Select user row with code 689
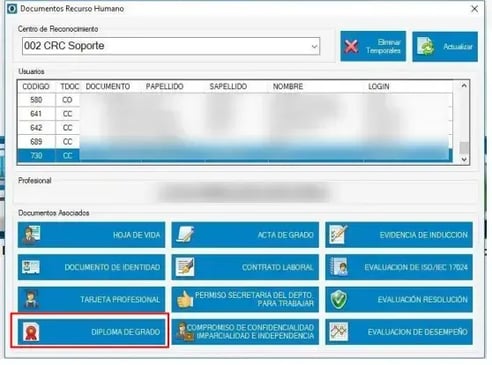Viewport: 492px width, 365px height. (235, 142)
